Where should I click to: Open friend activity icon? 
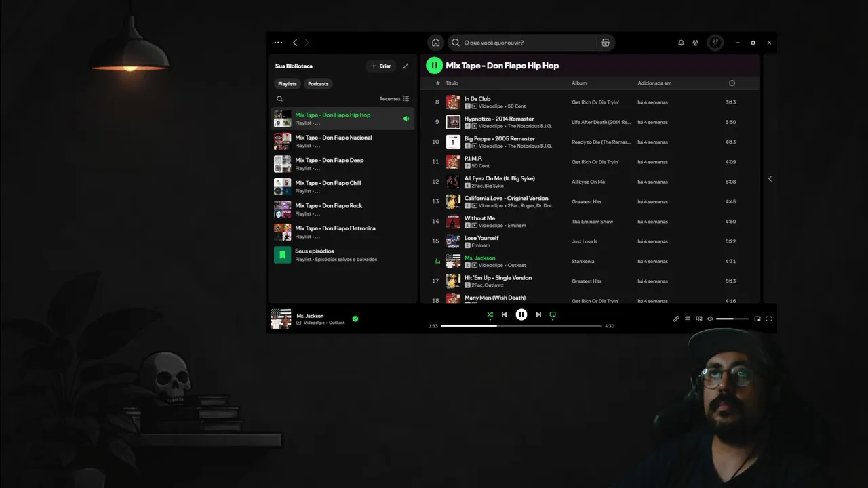tap(695, 43)
